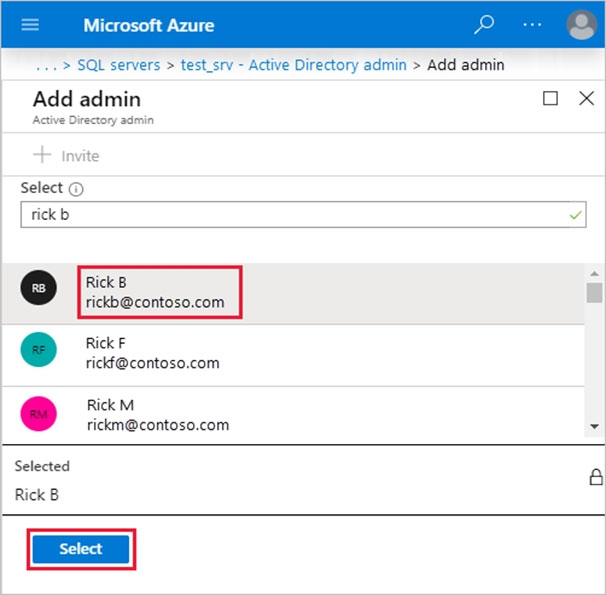Select Rick F from the results list
The width and height of the screenshot is (606, 595).
[293, 355]
